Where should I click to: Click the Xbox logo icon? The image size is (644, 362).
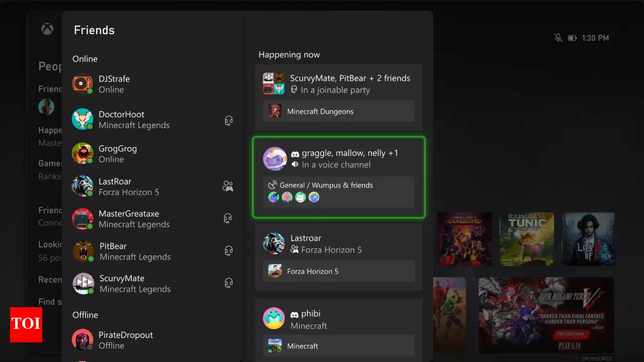(47, 29)
